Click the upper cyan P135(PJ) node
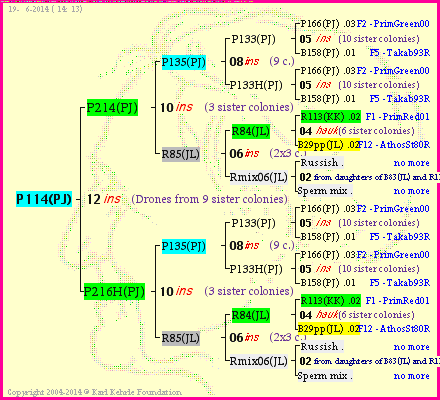Image resolution: width=440 pixels, height=400 pixels. point(184,62)
